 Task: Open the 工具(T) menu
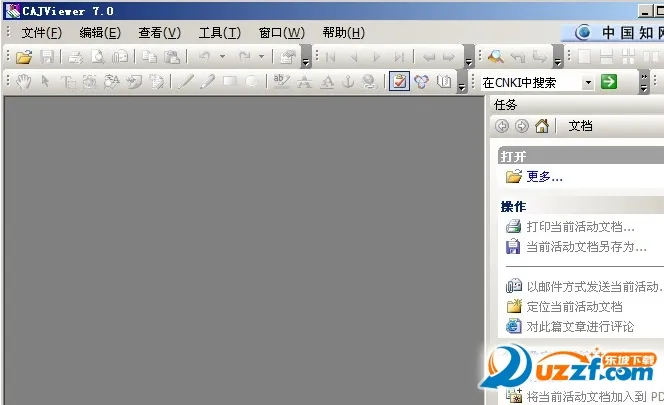tap(219, 33)
